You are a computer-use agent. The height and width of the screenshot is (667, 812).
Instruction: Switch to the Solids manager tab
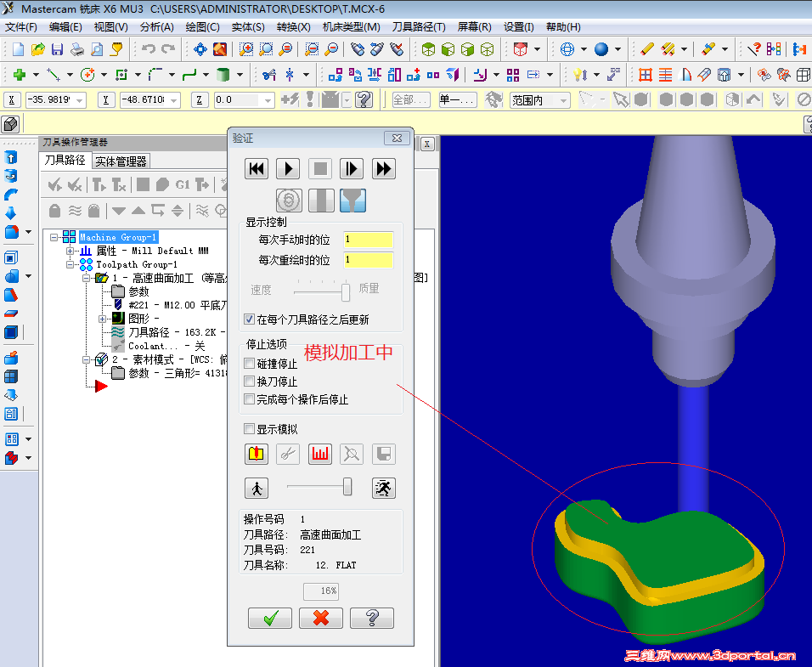pos(121,161)
